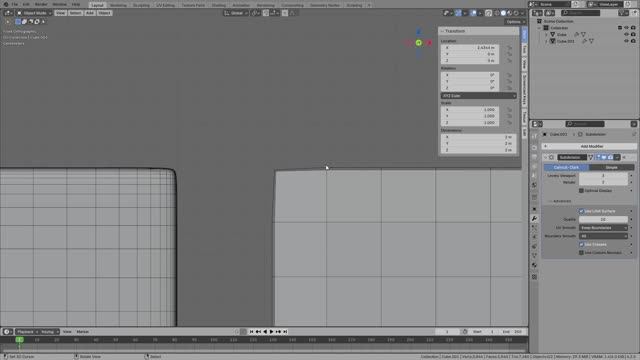This screenshot has height=360, width=640.
Task: Open the viewport Select menu button
Action: 75,13
